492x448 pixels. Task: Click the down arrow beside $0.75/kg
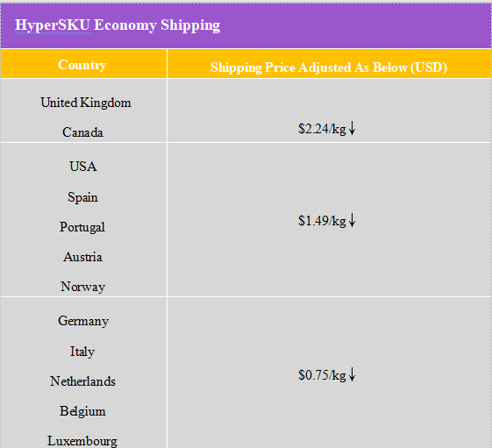352,374
